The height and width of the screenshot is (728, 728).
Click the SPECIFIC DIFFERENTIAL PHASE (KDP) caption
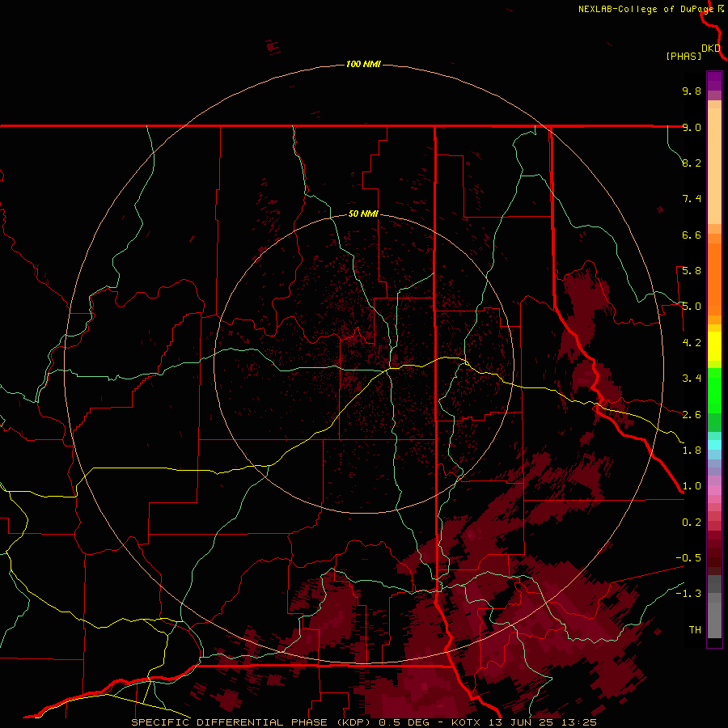tap(252, 722)
